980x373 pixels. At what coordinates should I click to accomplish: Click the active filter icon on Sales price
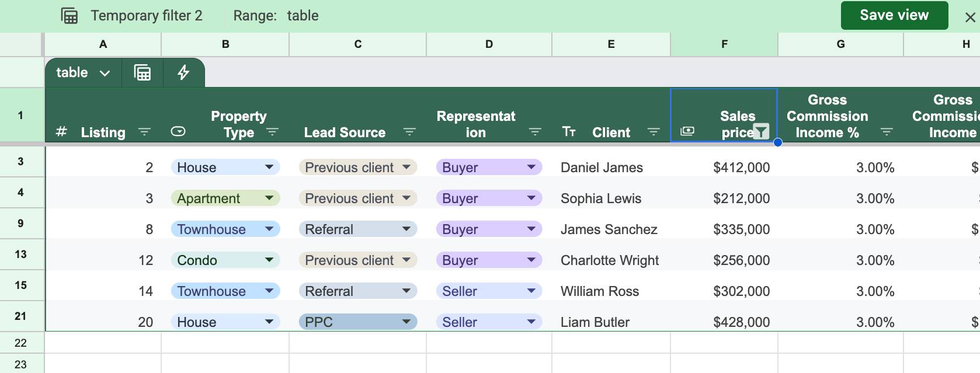pos(761,132)
